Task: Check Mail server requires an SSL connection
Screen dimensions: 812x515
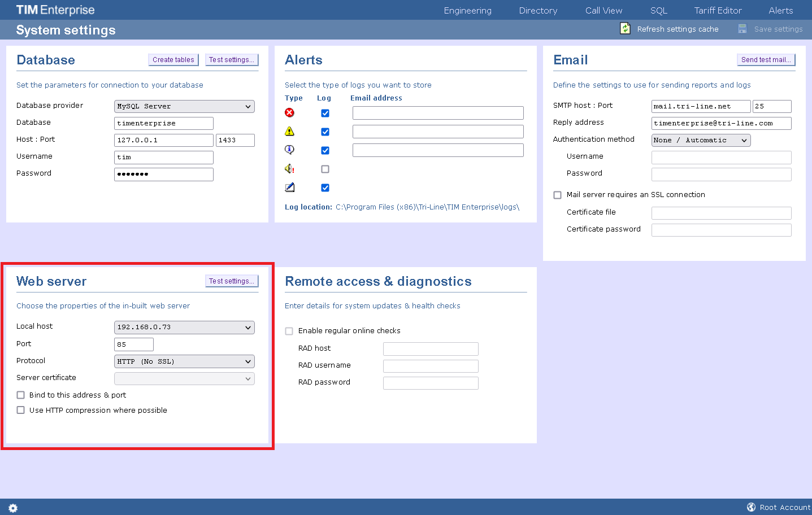Action: tap(557, 194)
